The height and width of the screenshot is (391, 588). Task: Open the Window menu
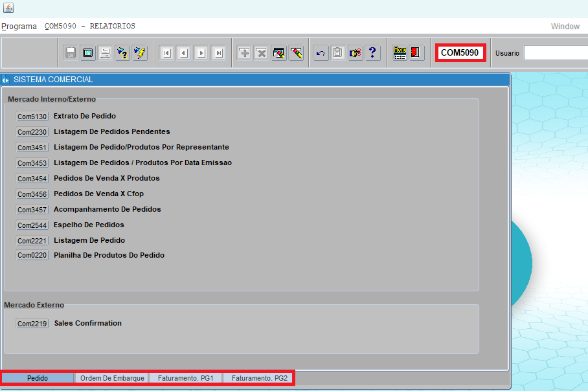(x=565, y=27)
